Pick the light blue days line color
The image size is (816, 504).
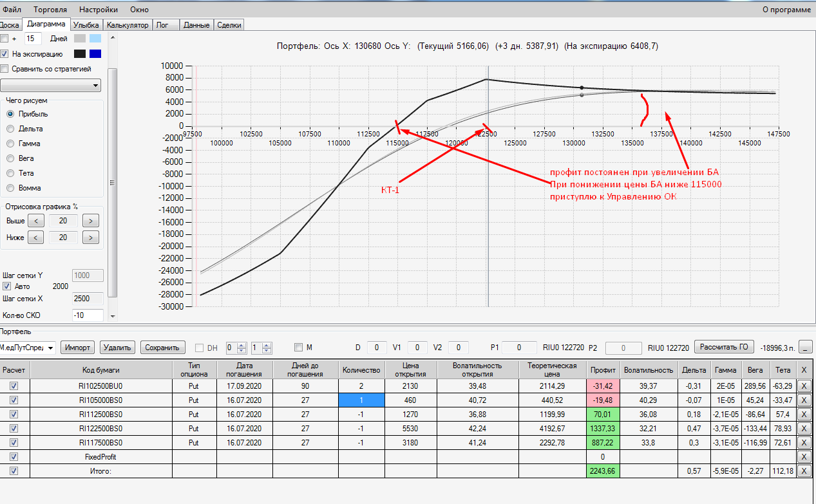[95, 39]
